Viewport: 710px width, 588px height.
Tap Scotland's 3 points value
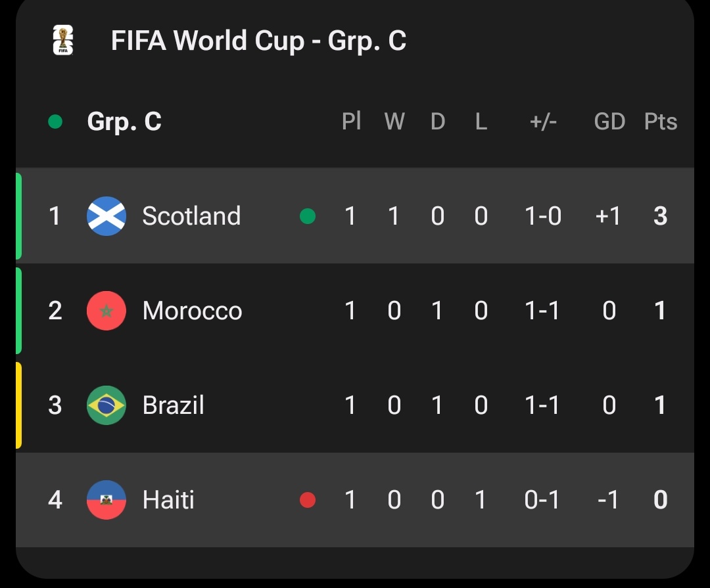point(660,216)
